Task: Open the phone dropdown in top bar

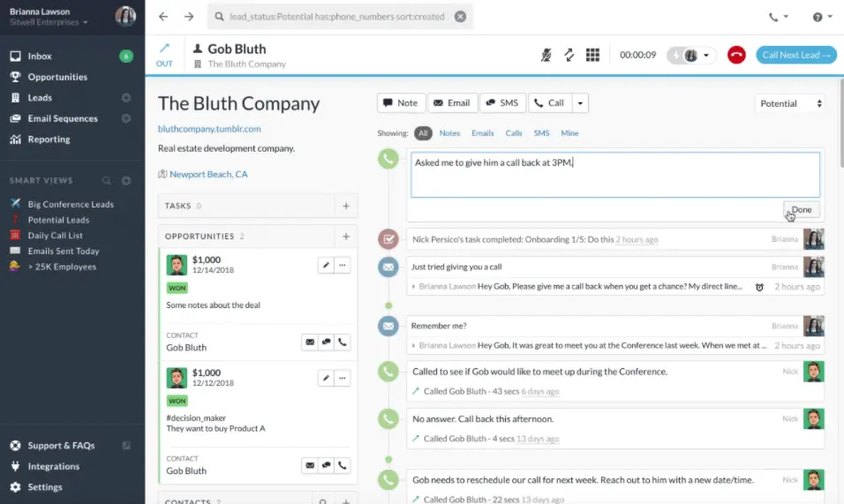Action: click(x=779, y=17)
